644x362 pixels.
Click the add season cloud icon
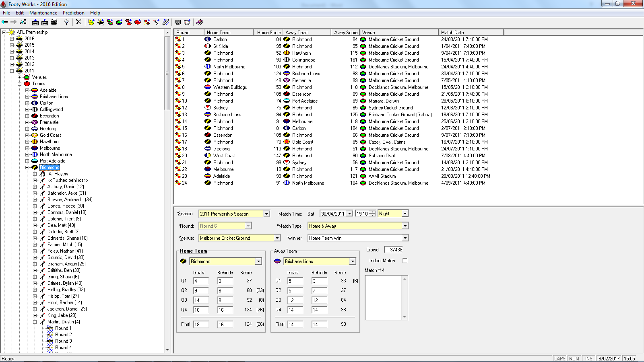coord(101,22)
